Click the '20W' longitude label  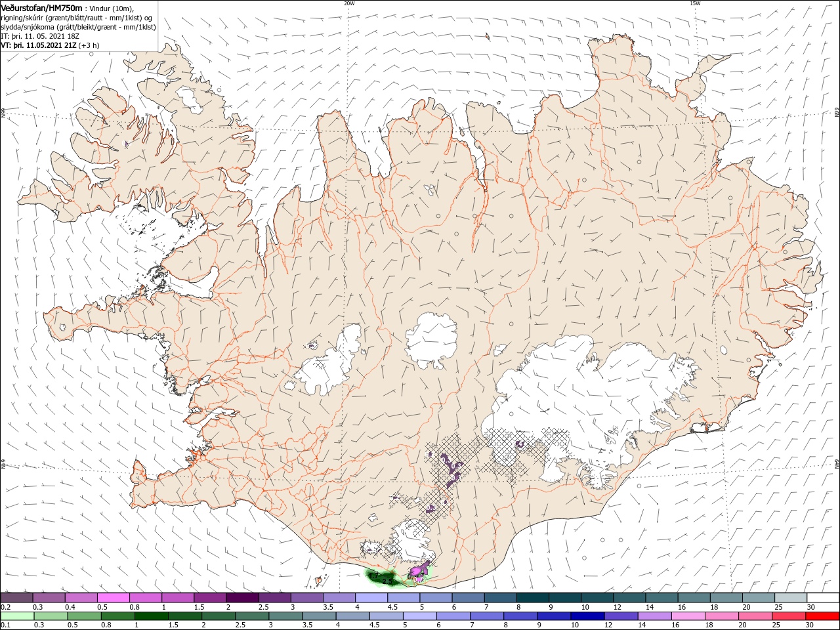point(348,3)
